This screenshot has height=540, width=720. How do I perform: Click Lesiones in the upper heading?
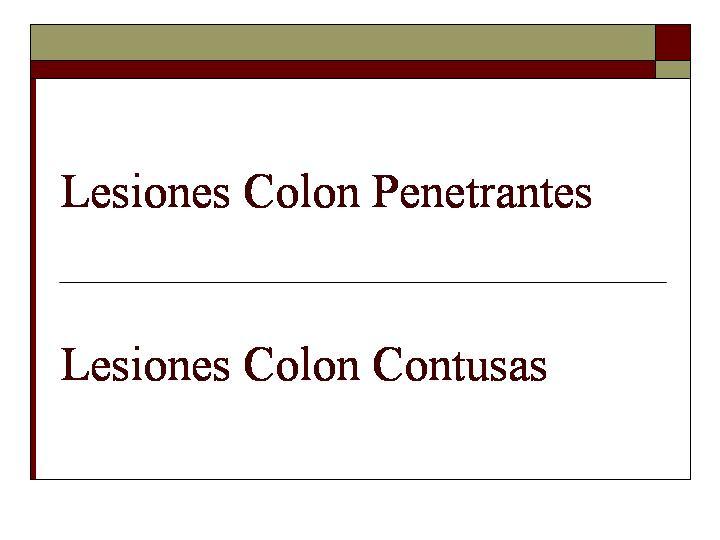(145, 191)
